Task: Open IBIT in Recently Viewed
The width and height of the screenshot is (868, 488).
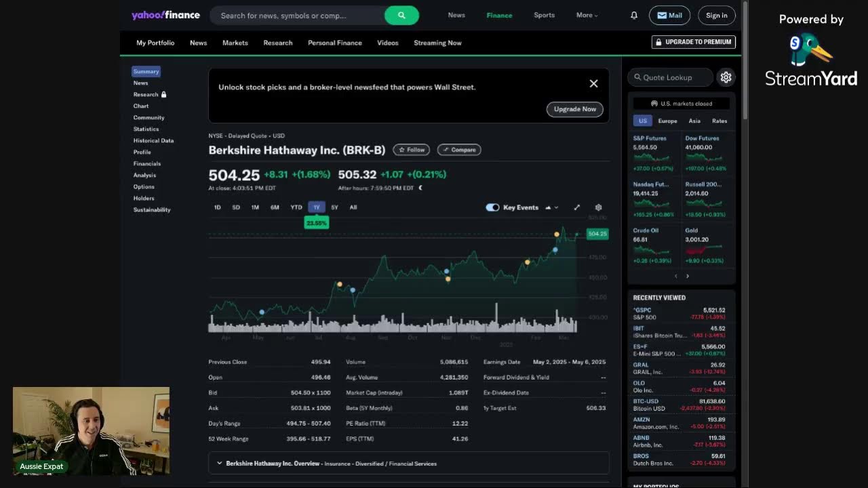Action: tap(679, 331)
